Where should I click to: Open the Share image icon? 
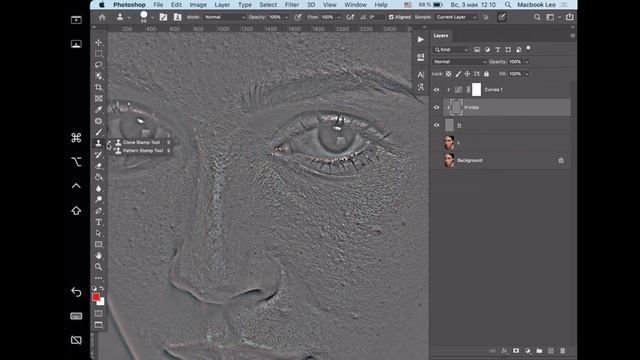point(569,17)
